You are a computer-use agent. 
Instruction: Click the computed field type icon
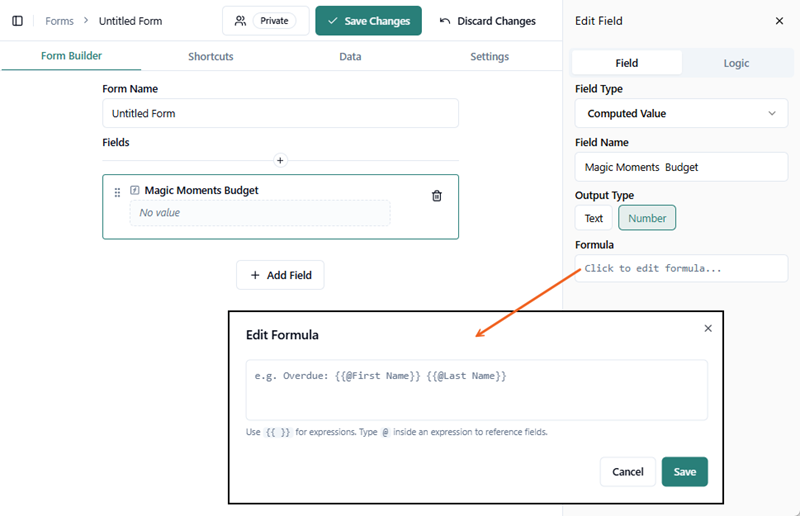135,190
